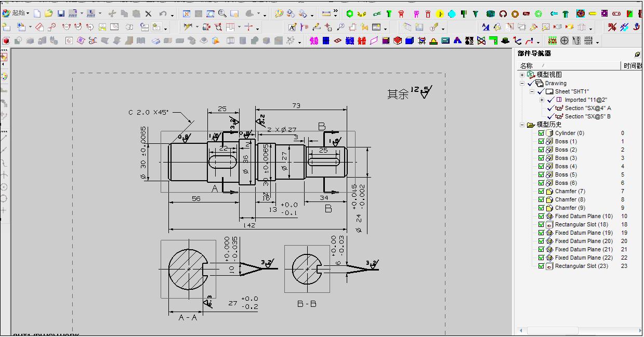
Task: Expand the 模型视图 tree node
Action: tap(522, 75)
